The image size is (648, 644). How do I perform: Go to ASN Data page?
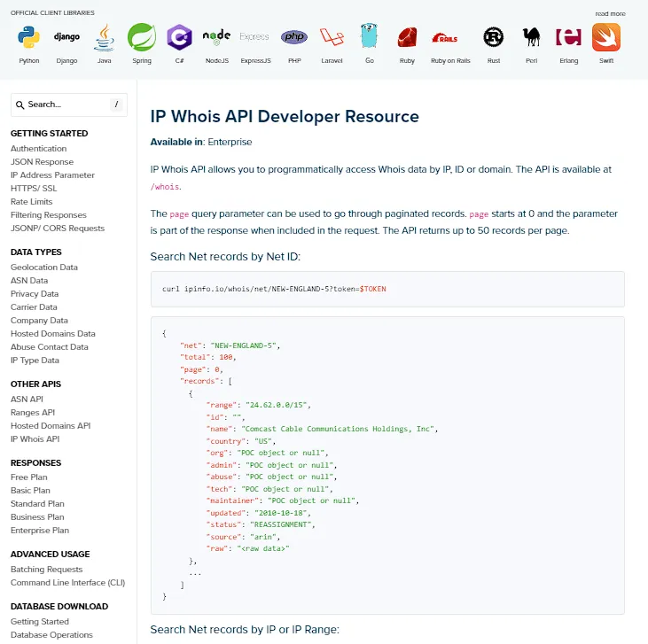(x=29, y=280)
